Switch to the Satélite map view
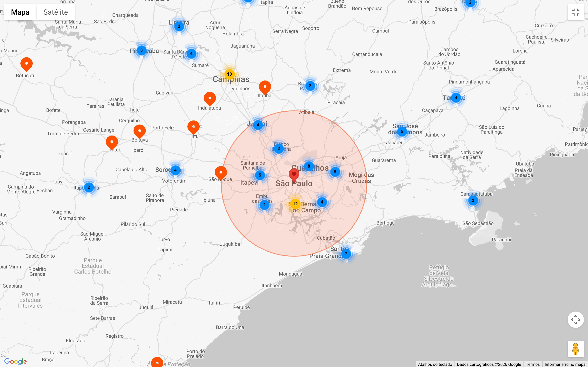Viewport: 588px width, 367px height. pyautogui.click(x=55, y=12)
